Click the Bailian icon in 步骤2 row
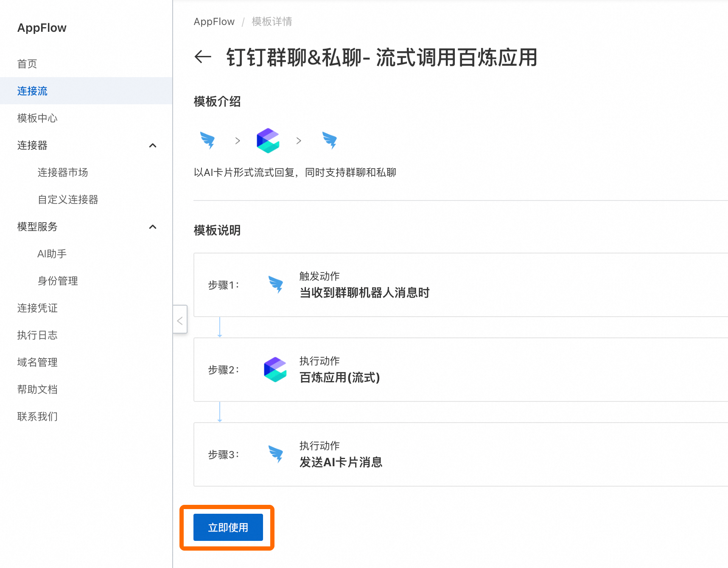The width and height of the screenshot is (728, 568). coord(275,369)
